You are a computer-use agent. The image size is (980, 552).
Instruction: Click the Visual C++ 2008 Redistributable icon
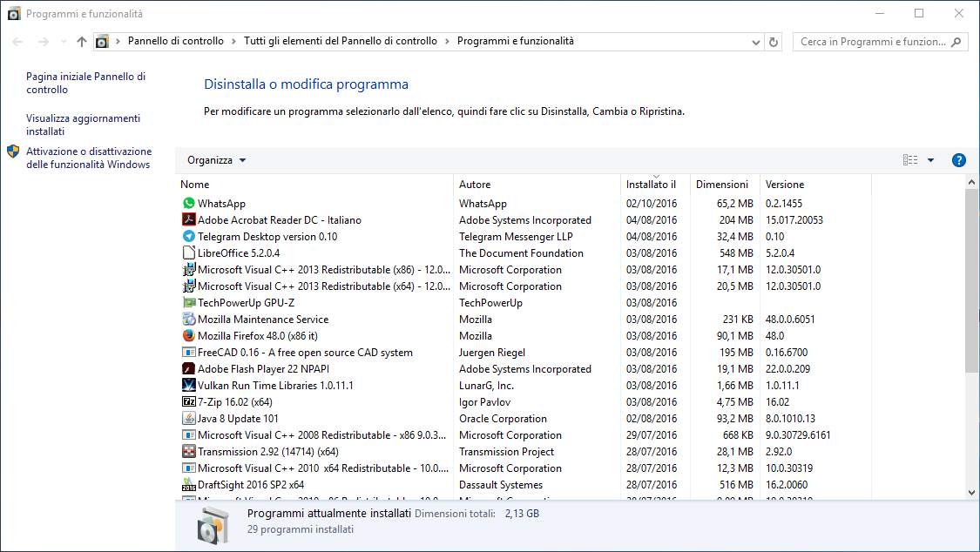(189, 434)
